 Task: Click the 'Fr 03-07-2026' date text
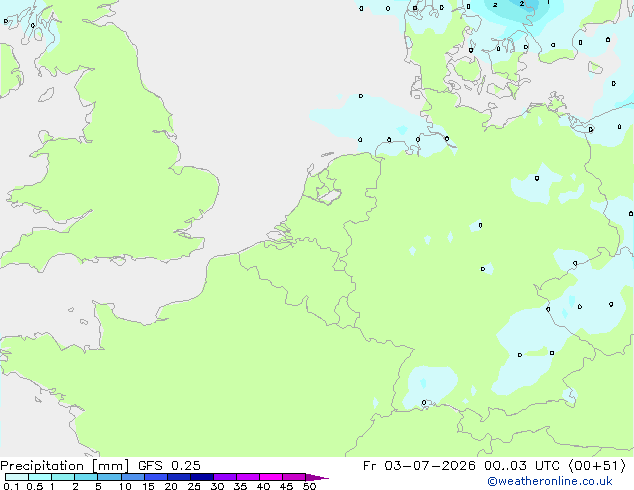(419, 466)
